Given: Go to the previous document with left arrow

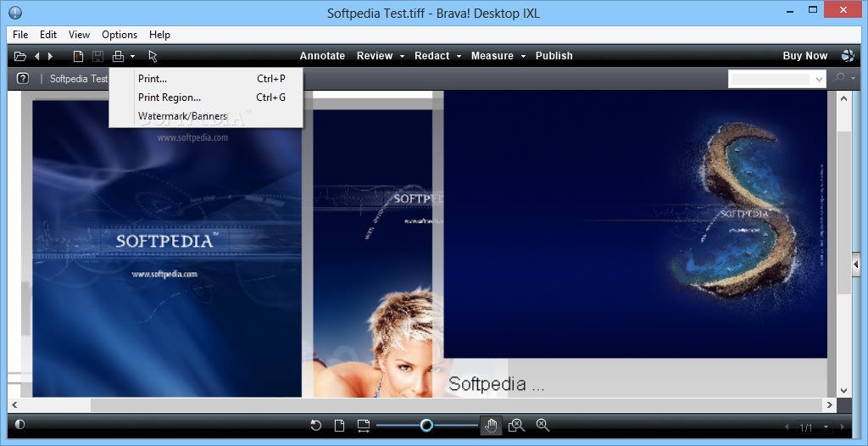Looking at the screenshot, I should click(37, 56).
